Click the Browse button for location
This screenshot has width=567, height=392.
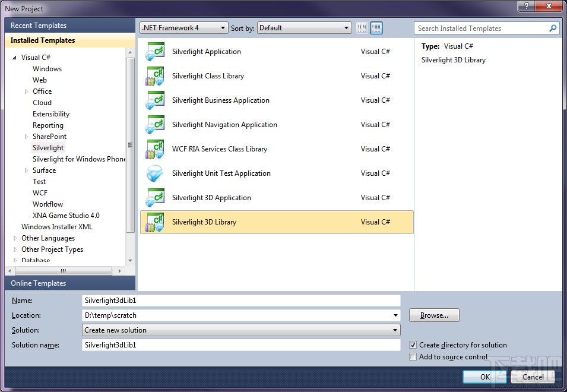(434, 315)
